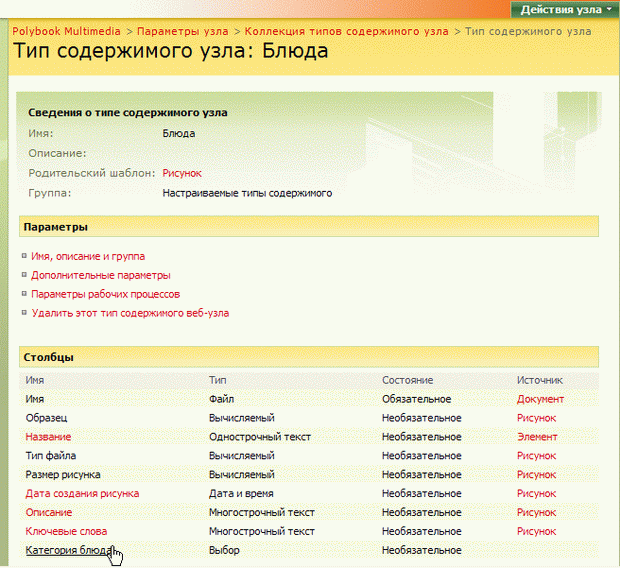Open parent template Рисунок link
The image size is (620, 568).
click(x=182, y=173)
